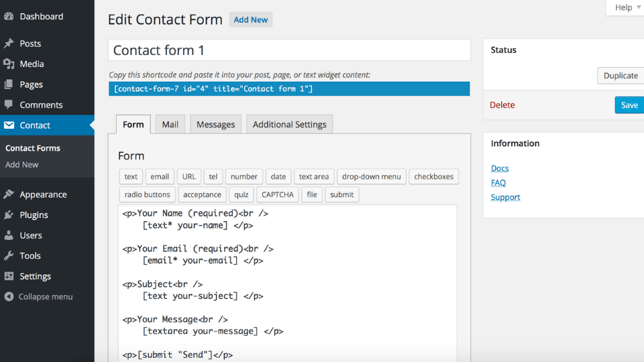Click the Plugins plug icon
The width and height of the screenshot is (644, 362).
pos(9,215)
